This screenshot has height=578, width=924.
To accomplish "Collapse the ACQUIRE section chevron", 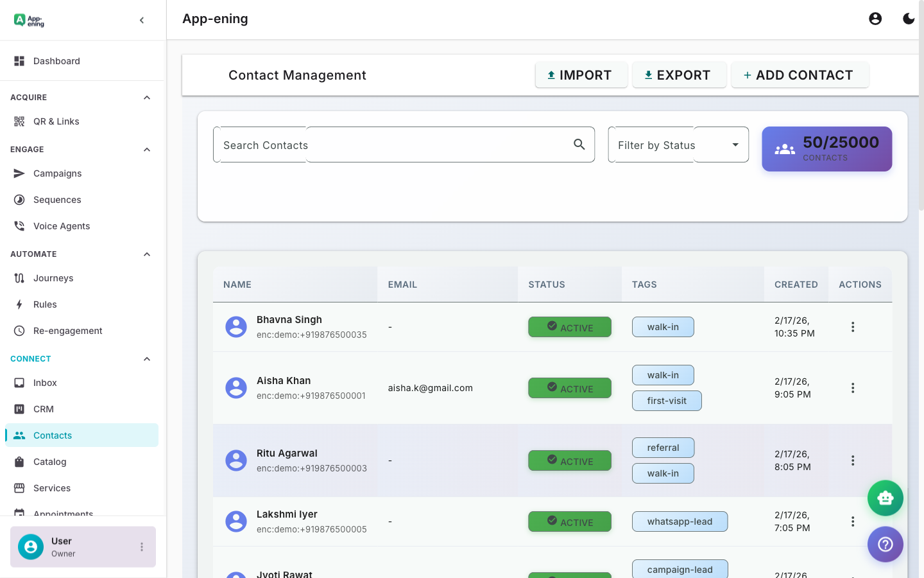I will tap(146, 97).
